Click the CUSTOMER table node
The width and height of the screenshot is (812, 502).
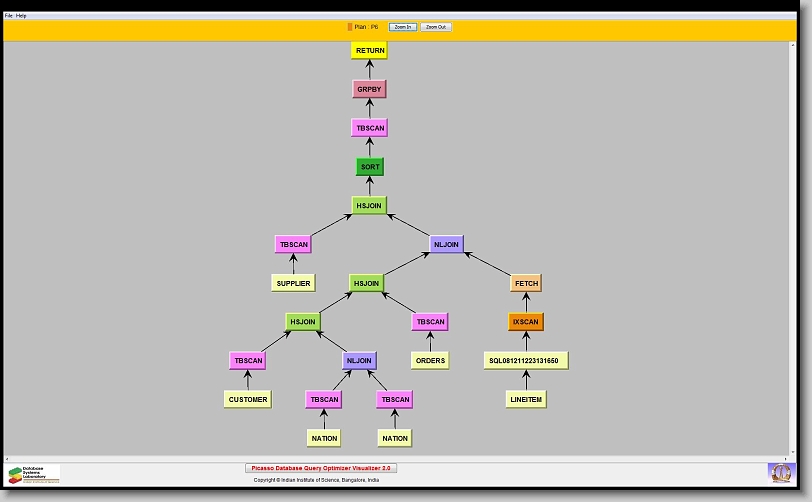coord(247,399)
